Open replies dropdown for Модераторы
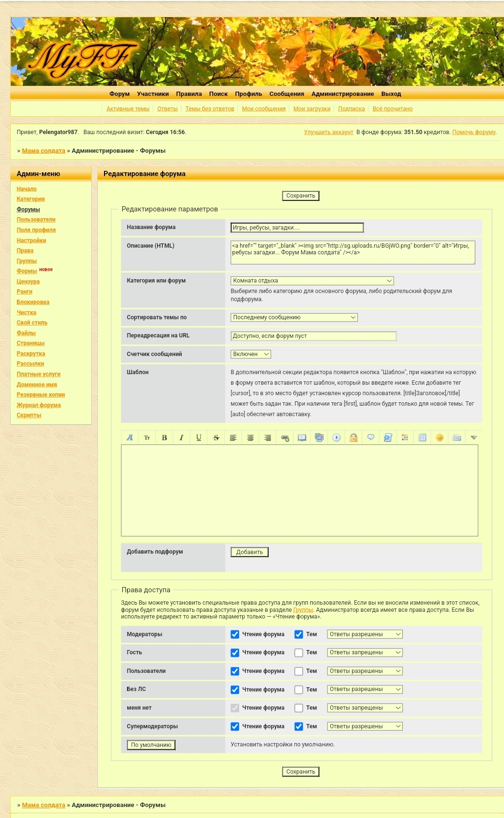The height and width of the screenshot is (818, 504). click(x=365, y=634)
